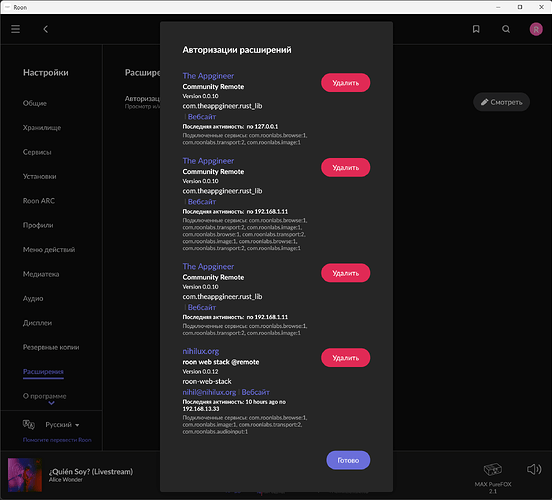Open the now playing album art thumbnail

(25, 475)
